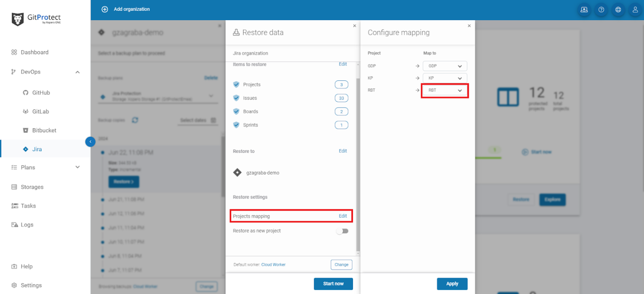Viewport: 644px width, 294px height.
Task: Click the Restore data download icon
Action: coord(236,32)
